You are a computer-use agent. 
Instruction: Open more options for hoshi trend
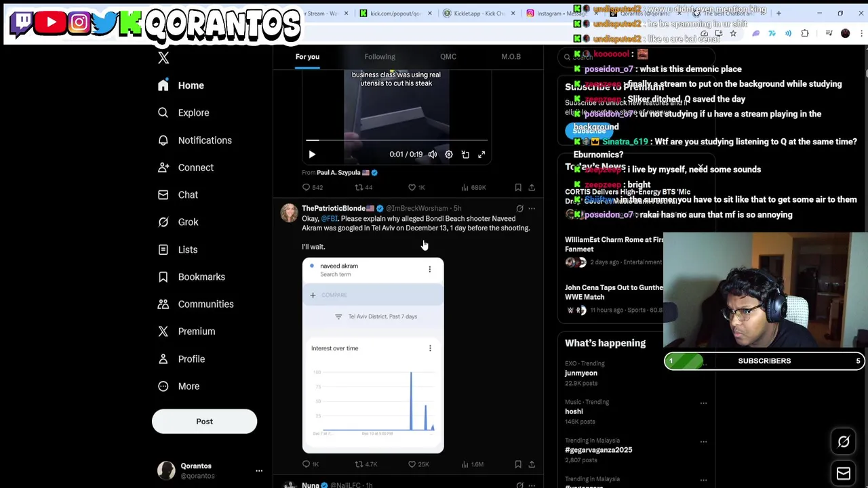point(703,403)
